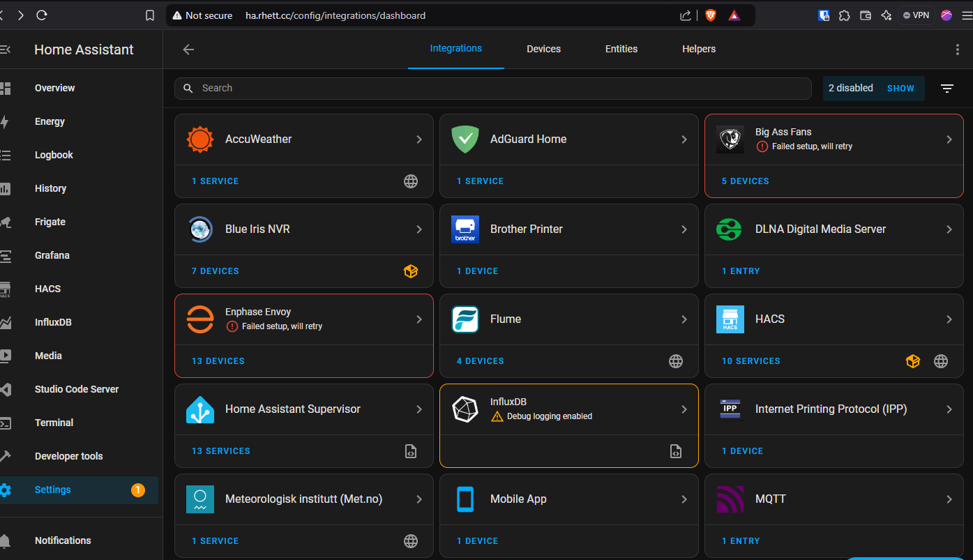Open 13 DEVICES link on Enphase Envoy
The width and height of the screenshot is (973, 560).
tap(218, 361)
